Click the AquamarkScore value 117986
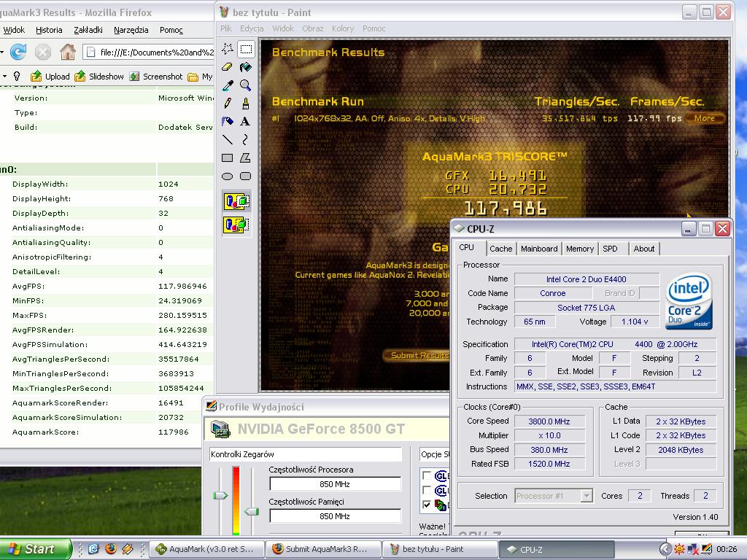 [174, 432]
